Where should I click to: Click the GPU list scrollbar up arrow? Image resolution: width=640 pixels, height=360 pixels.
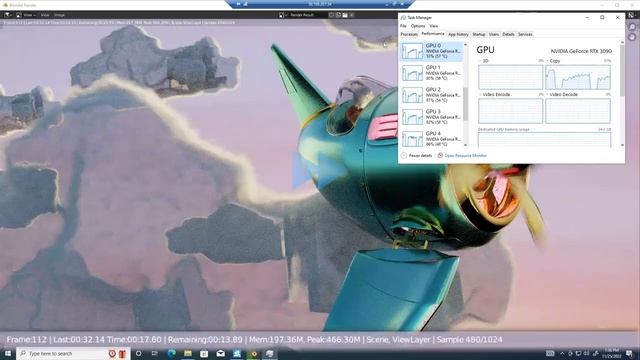click(x=465, y=44)
